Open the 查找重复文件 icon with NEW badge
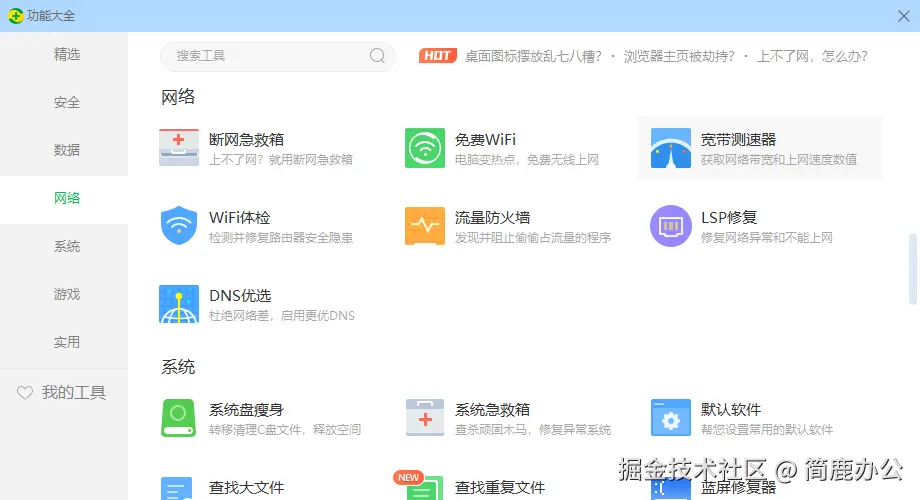Viewport: 920px width, 500px height. click(x=424, y=487)
